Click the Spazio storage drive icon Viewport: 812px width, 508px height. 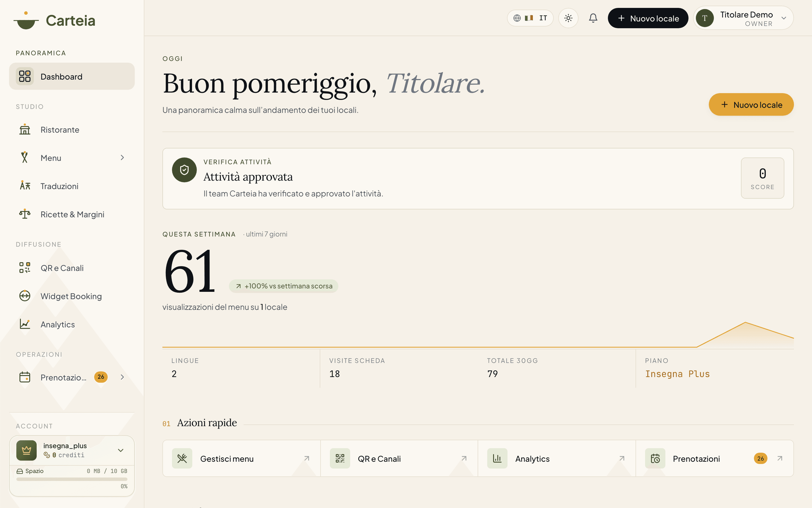point(20,471)
